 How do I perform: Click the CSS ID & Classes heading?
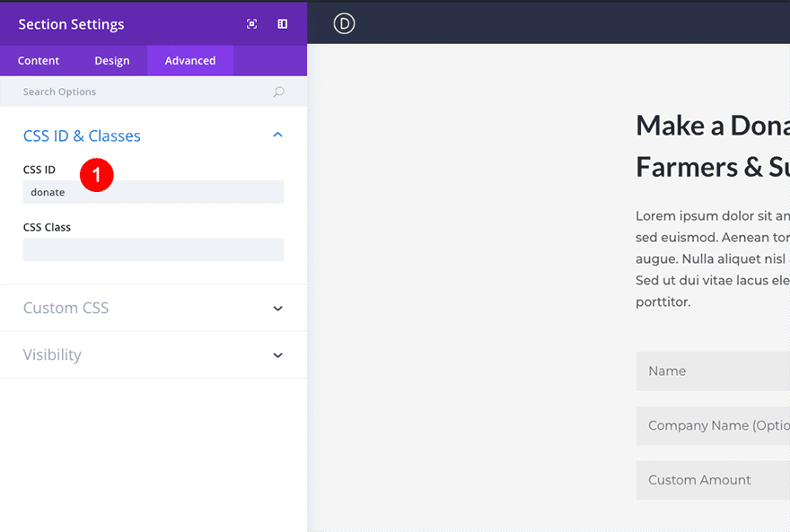[x=82, y=136]
